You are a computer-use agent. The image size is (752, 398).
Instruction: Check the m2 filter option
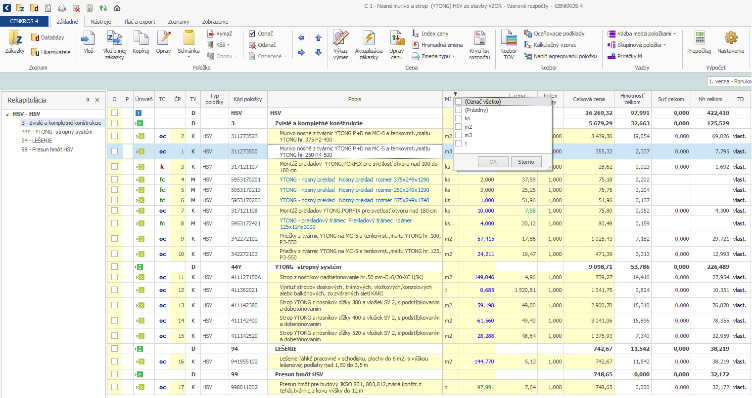click(x=458, y=127)
